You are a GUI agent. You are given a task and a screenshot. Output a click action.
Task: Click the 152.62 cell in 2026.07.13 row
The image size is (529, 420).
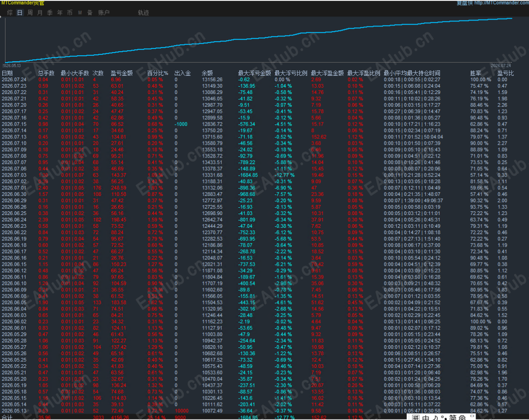(x=319, y=137)
